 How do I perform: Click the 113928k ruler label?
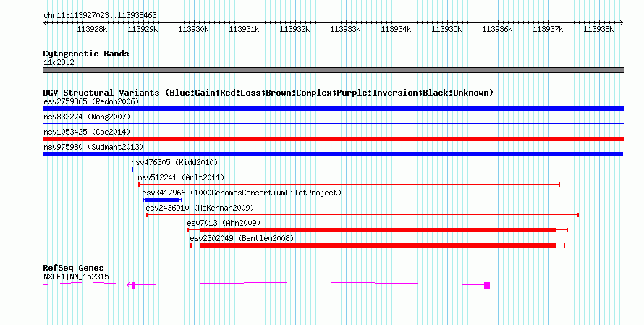pos(92,30)
